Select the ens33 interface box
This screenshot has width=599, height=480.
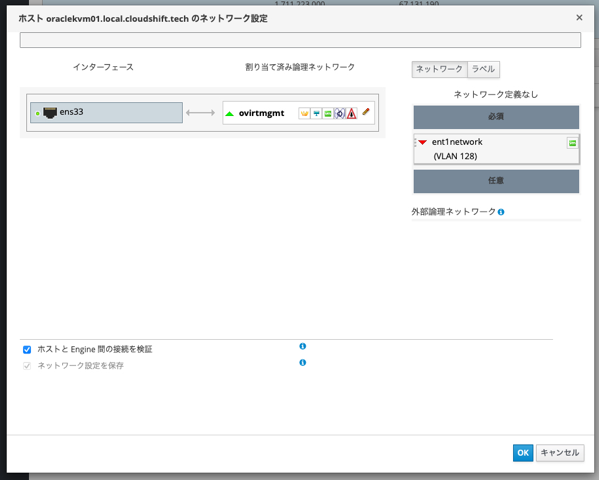click(x=106, y=112)
